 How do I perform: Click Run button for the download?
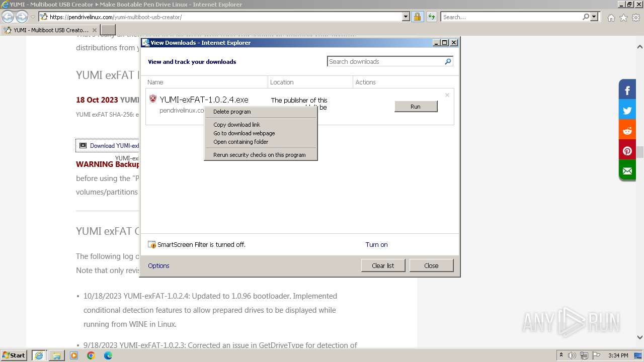[416, 107]
